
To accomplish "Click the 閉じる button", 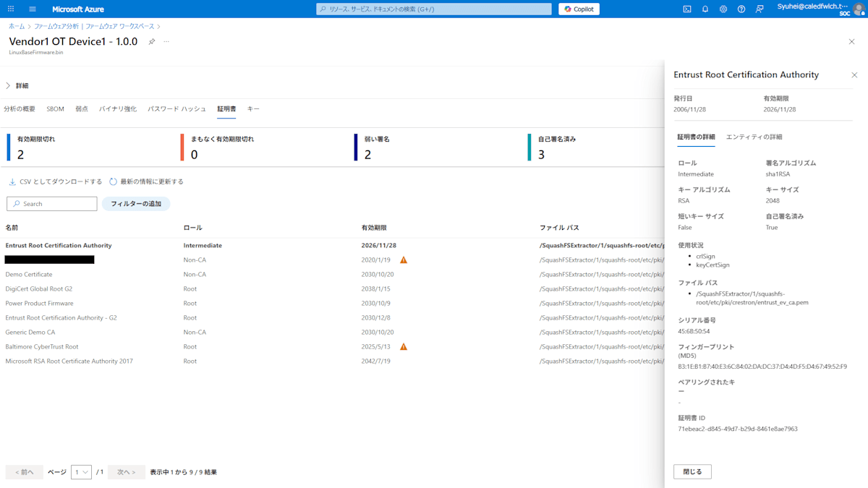I will (692, 471).
